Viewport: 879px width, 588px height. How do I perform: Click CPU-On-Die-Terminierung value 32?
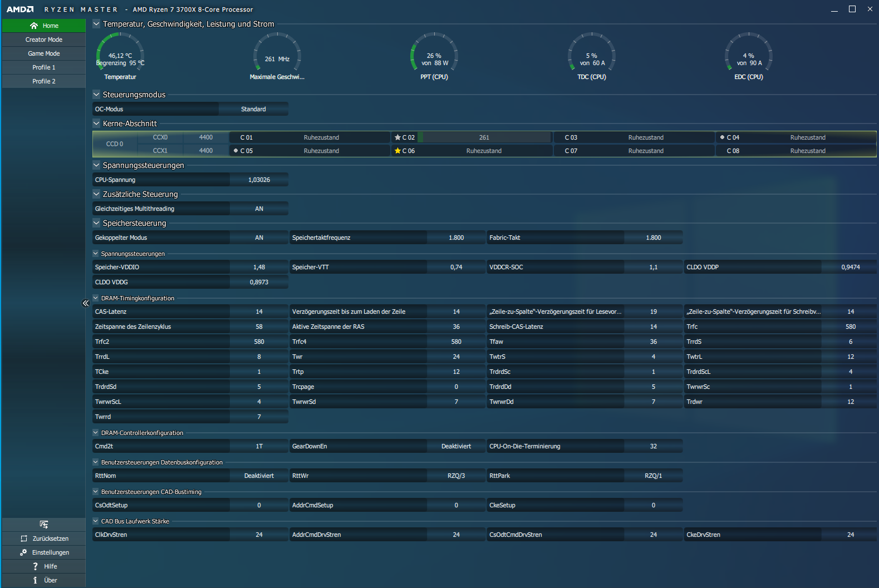653,446
